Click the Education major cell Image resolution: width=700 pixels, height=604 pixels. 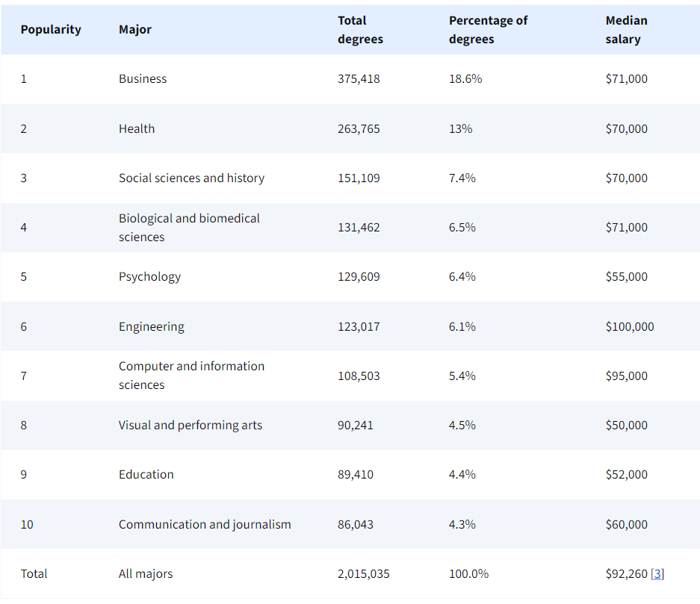click(146, 475)
